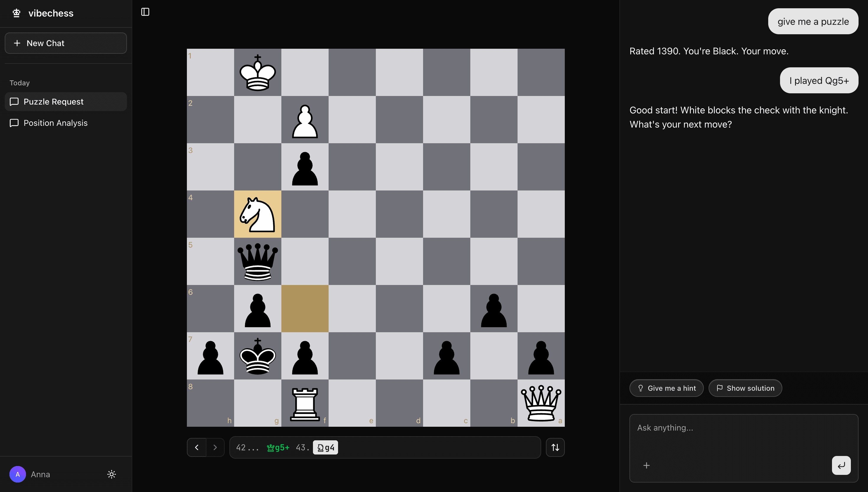This screenshot has height=492, width=868.
Task: Toggle the sidebar panel icon
Action: click(145, 12)
